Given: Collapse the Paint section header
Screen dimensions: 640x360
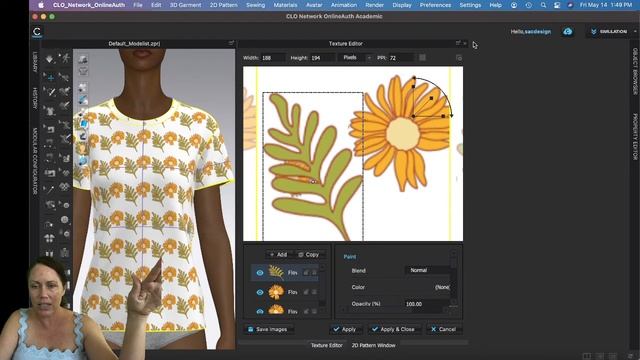Looking at the screenshot, I should [x=350, y=256].
